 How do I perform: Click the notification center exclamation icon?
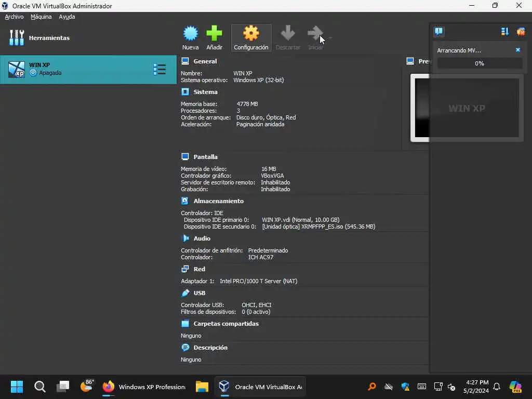click(x=438, y=32)
